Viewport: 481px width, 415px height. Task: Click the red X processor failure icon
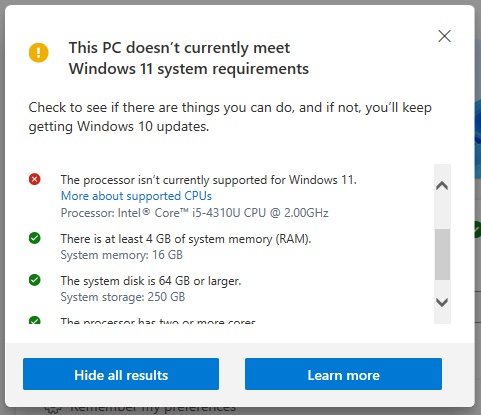(x=35, y=179)
